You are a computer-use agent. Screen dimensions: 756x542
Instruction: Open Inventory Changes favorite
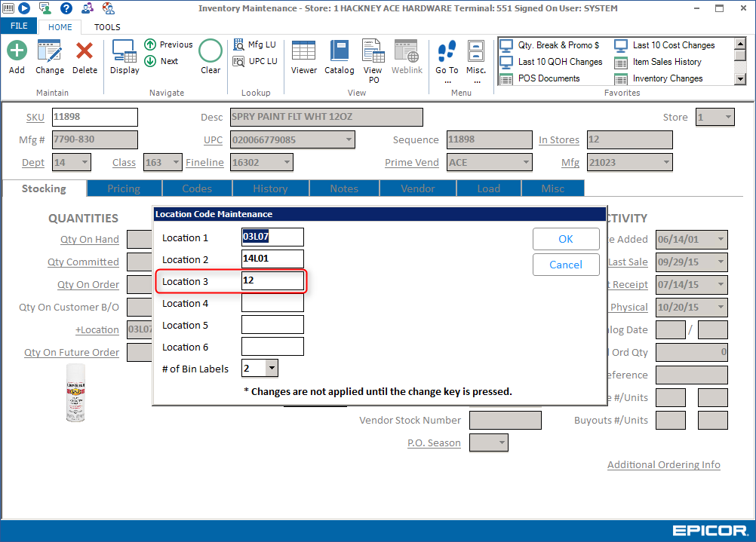point(659,78)
